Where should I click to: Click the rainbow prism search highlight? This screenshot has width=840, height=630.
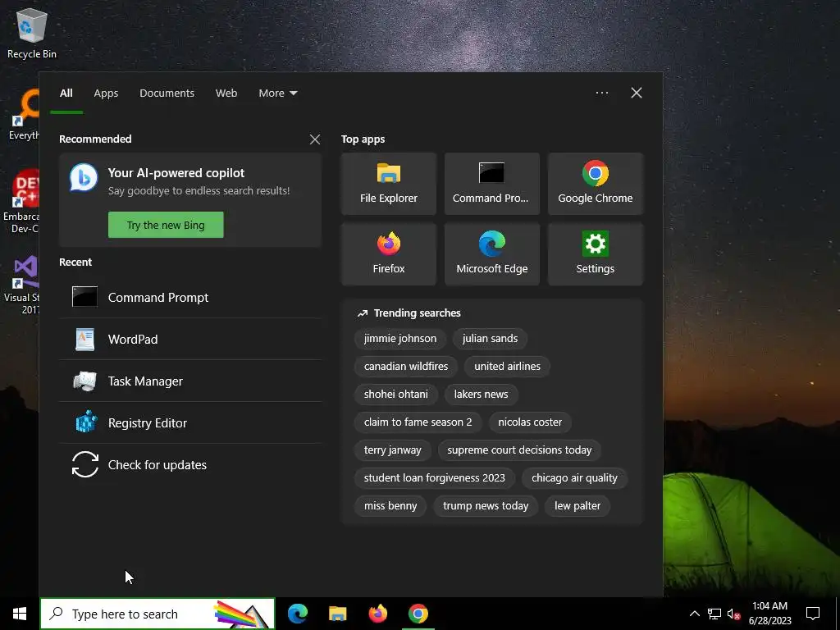[x=242, y=614]
